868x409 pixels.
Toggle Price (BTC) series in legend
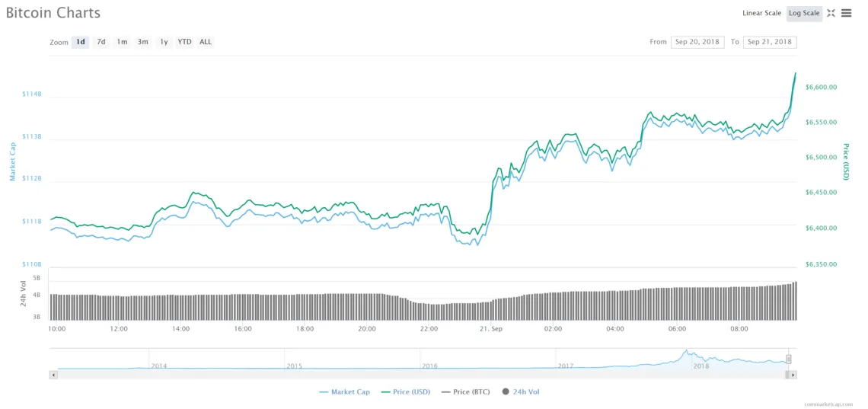pos(466,391)
